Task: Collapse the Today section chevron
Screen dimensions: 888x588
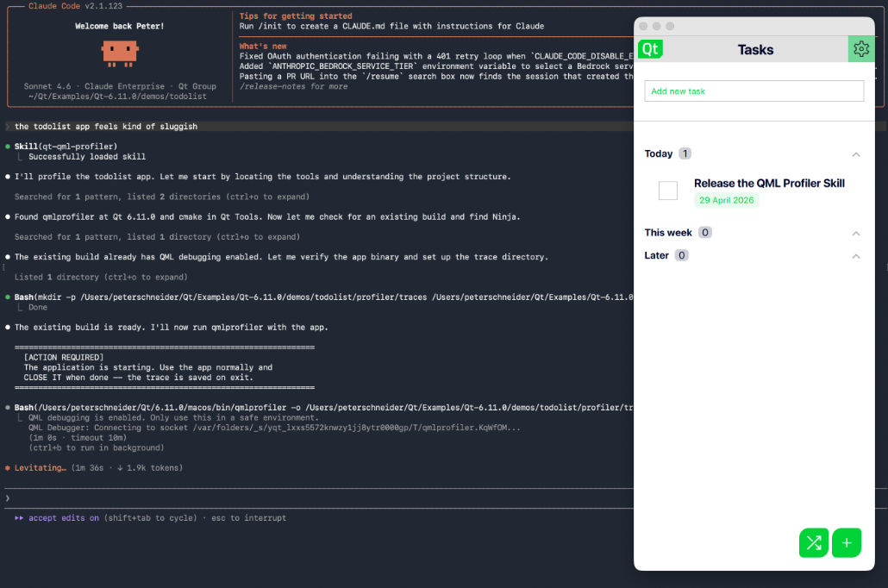Action: pos(856,154)
